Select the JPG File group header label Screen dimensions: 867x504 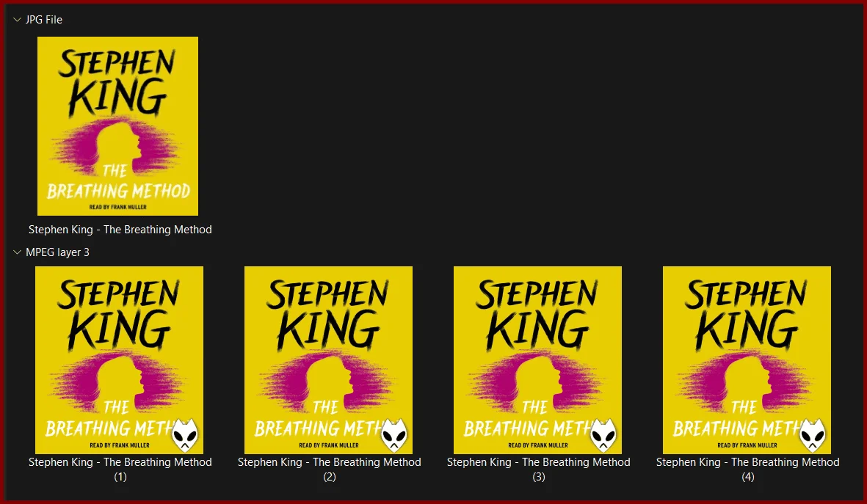click(44, 19)
